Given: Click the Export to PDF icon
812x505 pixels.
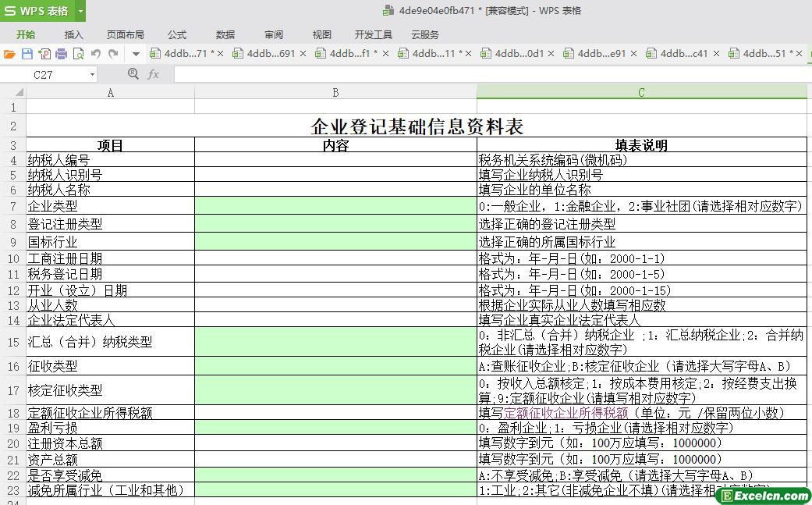Looking at the screenshot, I should coord(44,54).
